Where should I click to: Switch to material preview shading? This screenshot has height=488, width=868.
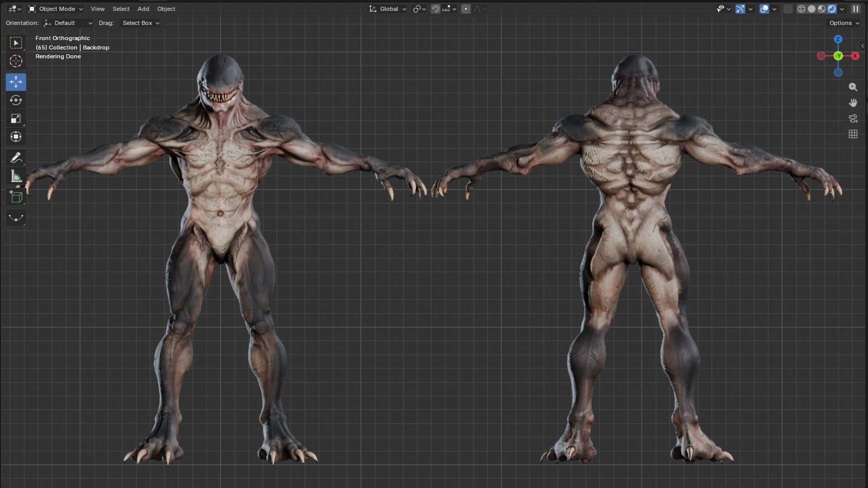(821, 9)
